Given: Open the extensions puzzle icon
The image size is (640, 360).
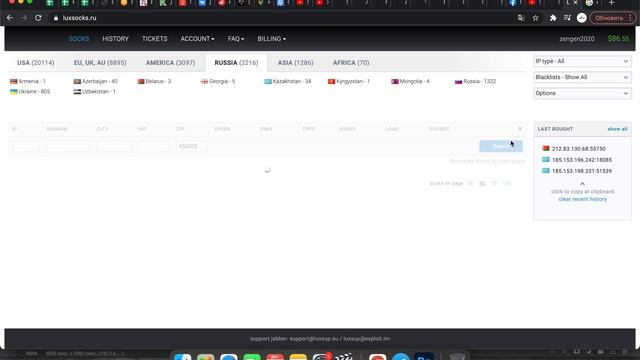Looking at the screenshot, I should point(553,18).
